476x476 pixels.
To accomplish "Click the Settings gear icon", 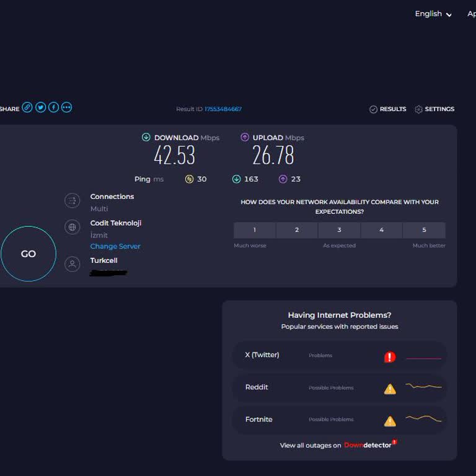I will (x=418, y=109).
